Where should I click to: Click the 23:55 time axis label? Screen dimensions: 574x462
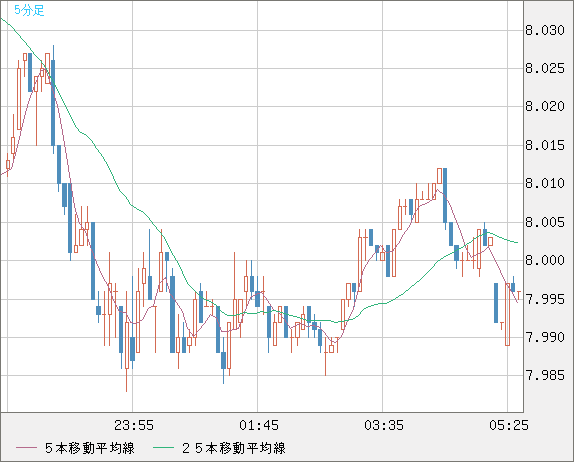(134, 425)
